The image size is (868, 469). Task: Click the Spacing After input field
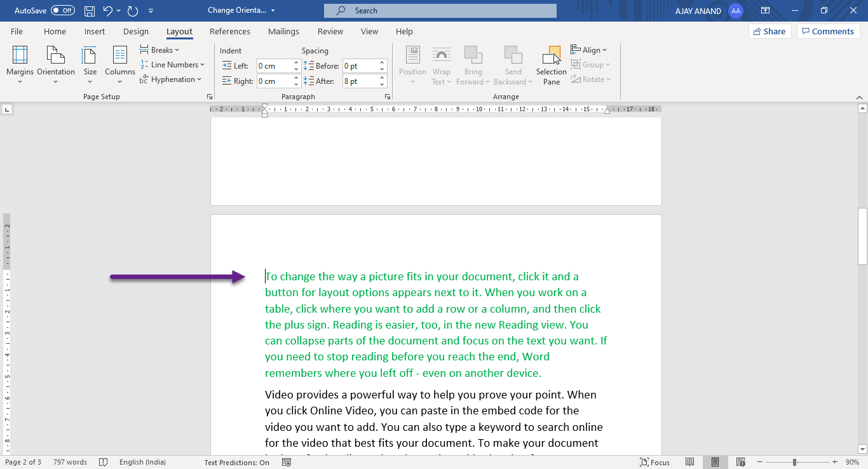360,81
